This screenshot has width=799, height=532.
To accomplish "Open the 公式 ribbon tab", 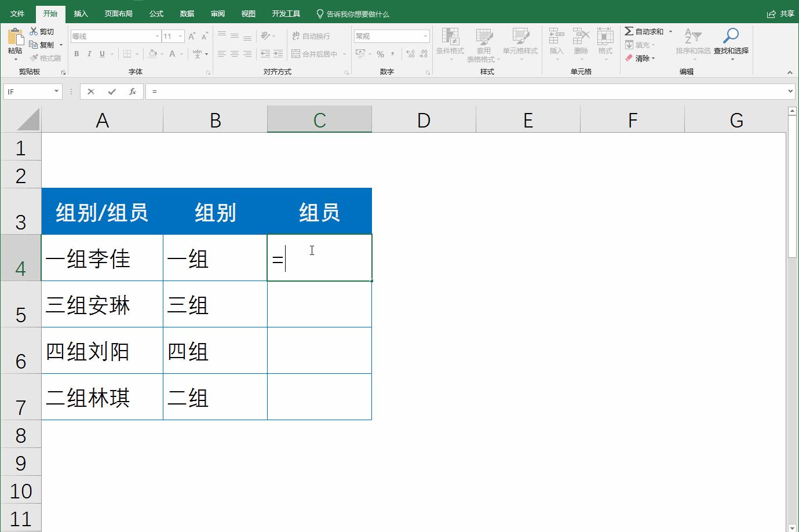I will click(155, 13).
